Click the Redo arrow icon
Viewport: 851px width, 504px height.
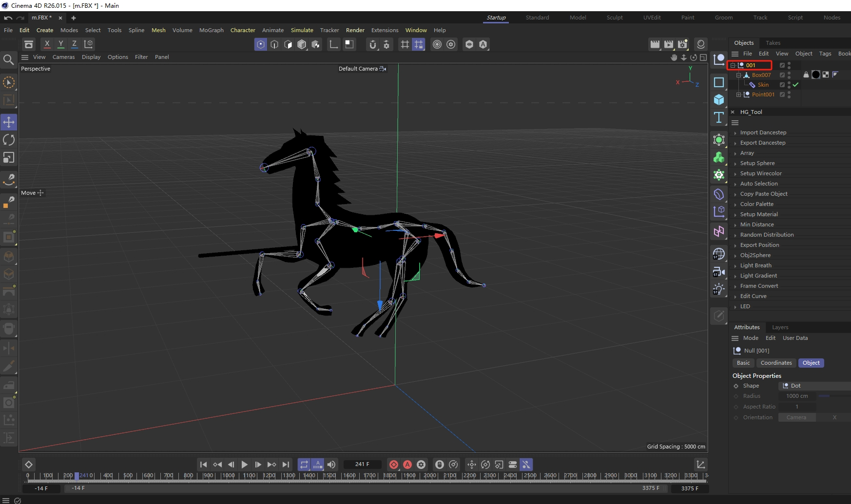pos(20,18)
